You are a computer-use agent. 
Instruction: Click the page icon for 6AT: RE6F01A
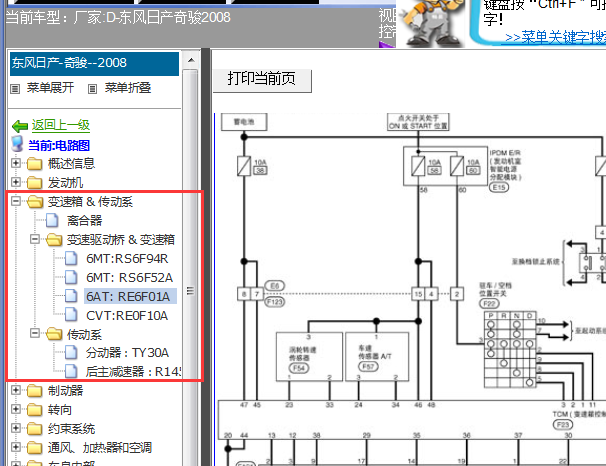pyautogui.click(x=71, y=296)
